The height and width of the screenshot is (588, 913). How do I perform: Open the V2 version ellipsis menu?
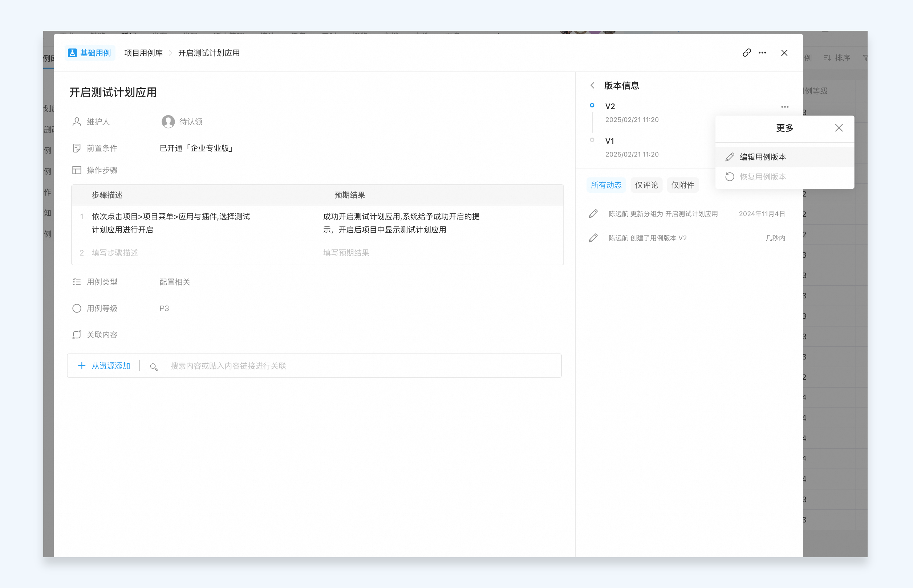tap(785, 107)
